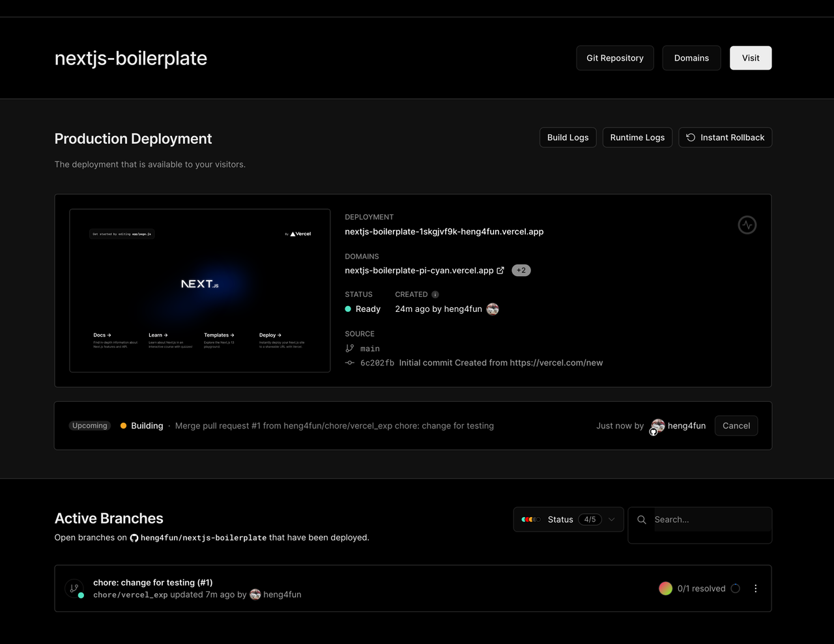The width and height of the screenshot is (834, 644).
Task: Open Runtime Logs
Action: [x=637, y=137]
